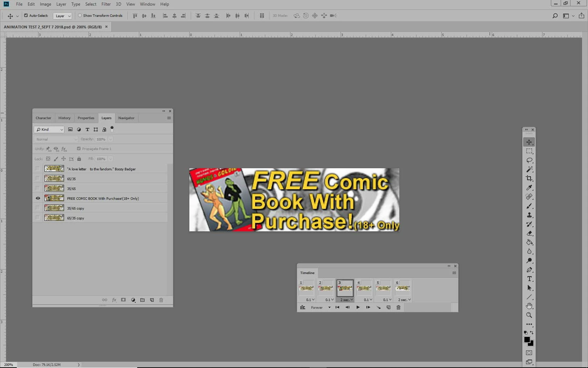Select the History Brush tool
Image resolution: width=588 pixels, height=368 pixels.
point(529,224)
